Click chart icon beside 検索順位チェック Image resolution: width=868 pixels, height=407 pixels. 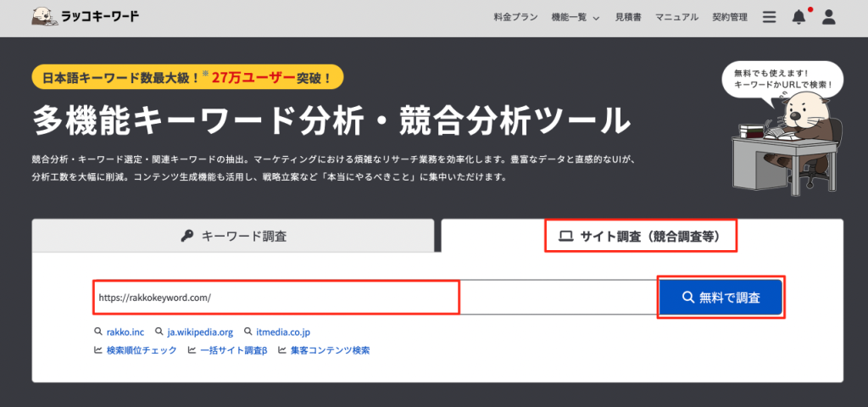98,350
